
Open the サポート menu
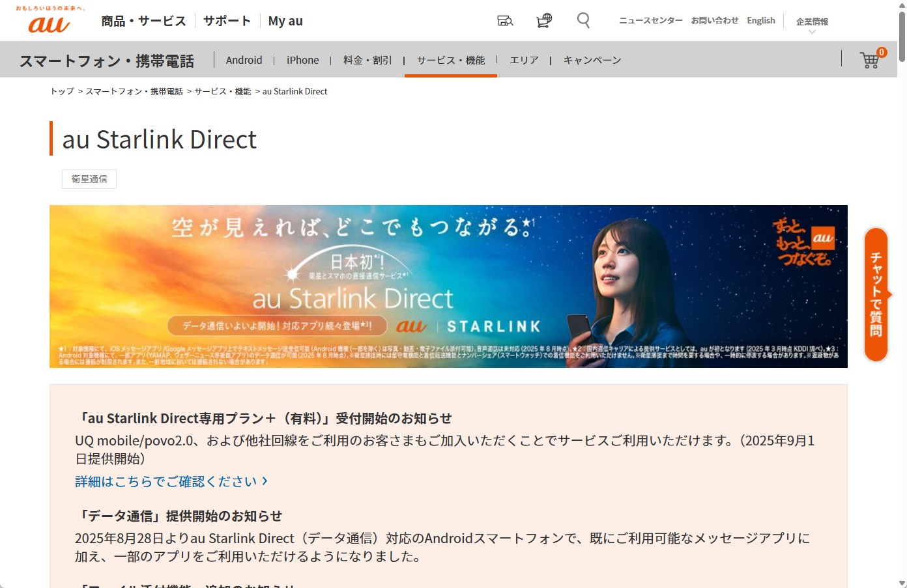coord(226,20)
